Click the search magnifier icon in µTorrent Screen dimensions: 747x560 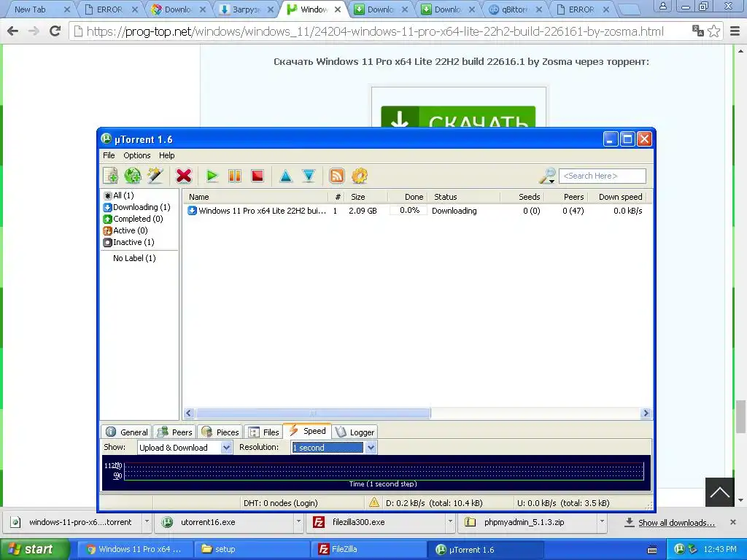(x=547, y=176)
